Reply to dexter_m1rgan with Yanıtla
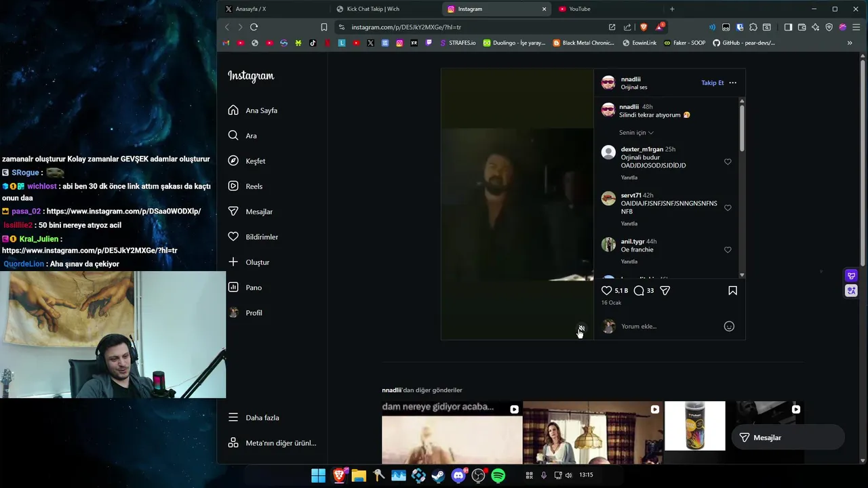 click(629, 178)
